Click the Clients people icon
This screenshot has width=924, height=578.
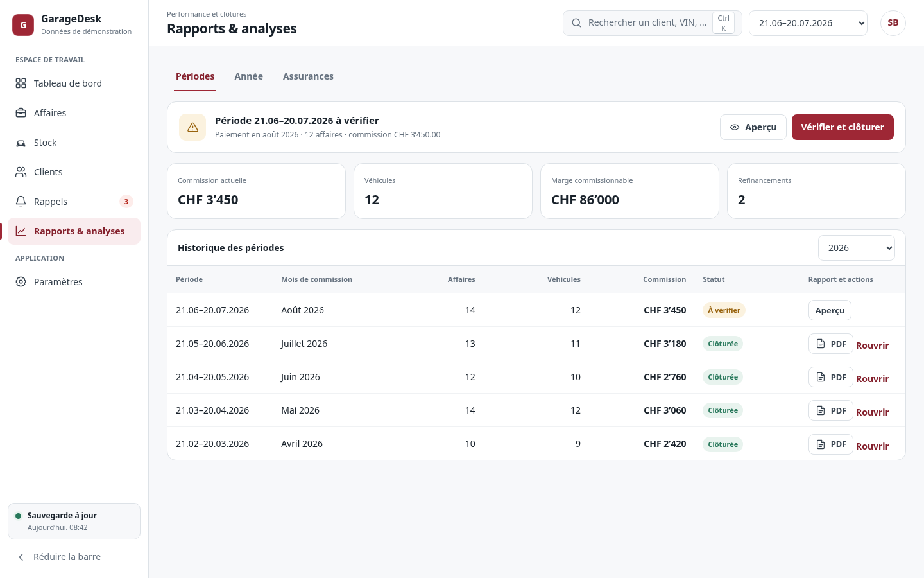click(x=21, y=172)
